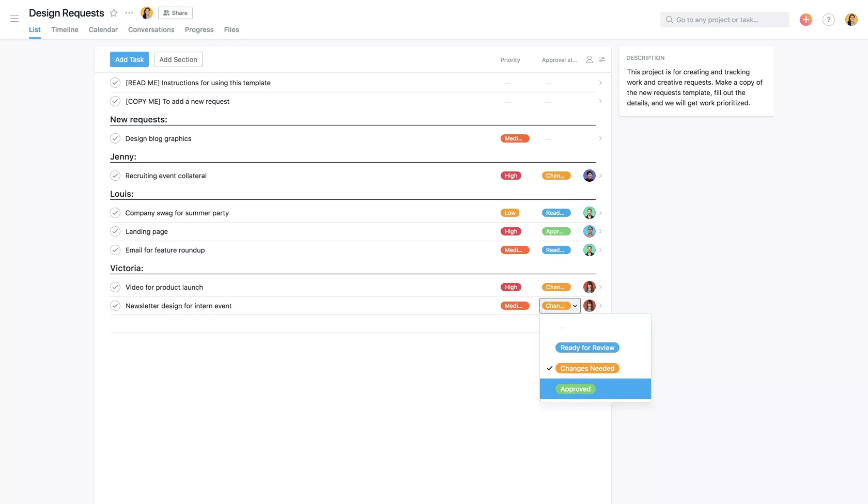This screenshot has width=868, height=504.
Task: Click the Add Section button
Action: click(178, 59)
